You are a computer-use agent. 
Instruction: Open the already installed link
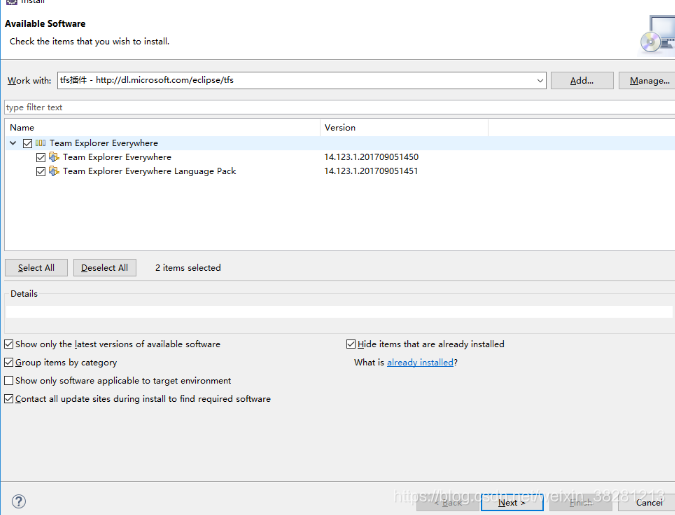point(420,363)
